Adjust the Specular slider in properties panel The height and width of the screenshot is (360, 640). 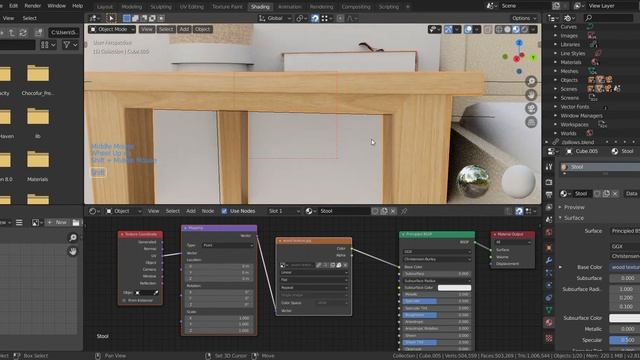(x=624, y=340)
